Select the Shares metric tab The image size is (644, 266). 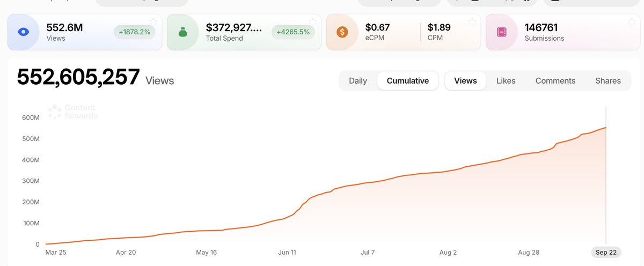coord(608,81)
